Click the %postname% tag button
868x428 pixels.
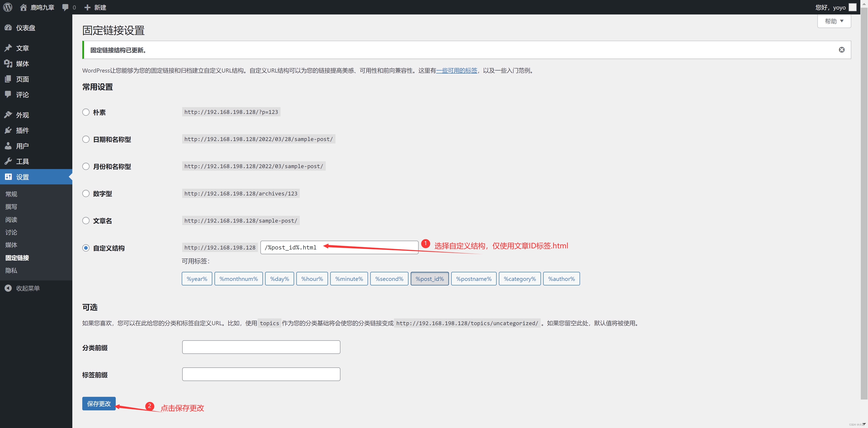point(473,278)
